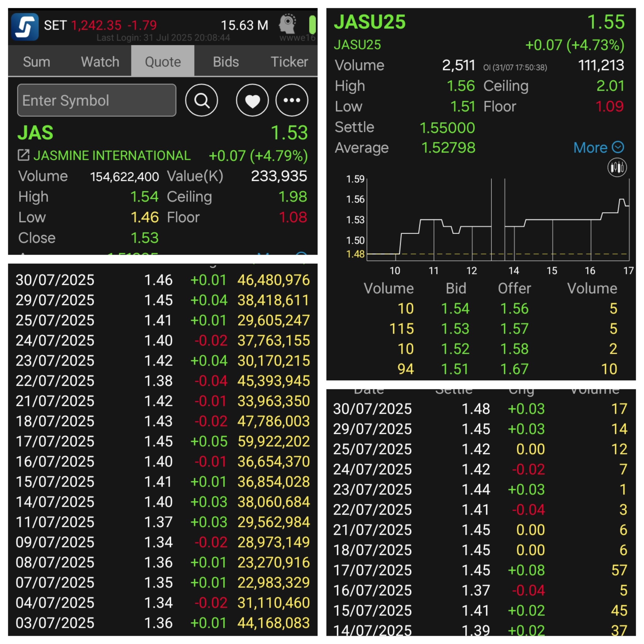Go to the Bids tab
The image size is (644, 644).
[226, 62]
